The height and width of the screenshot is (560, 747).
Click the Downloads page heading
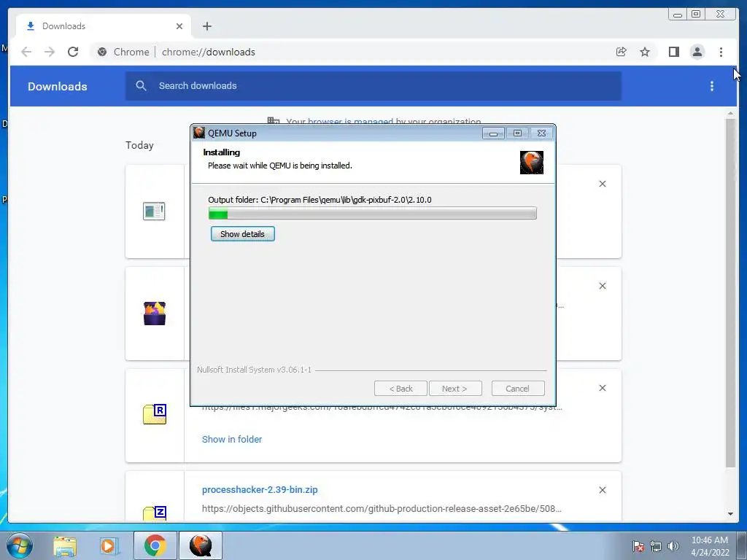click(x=57, y=86)
